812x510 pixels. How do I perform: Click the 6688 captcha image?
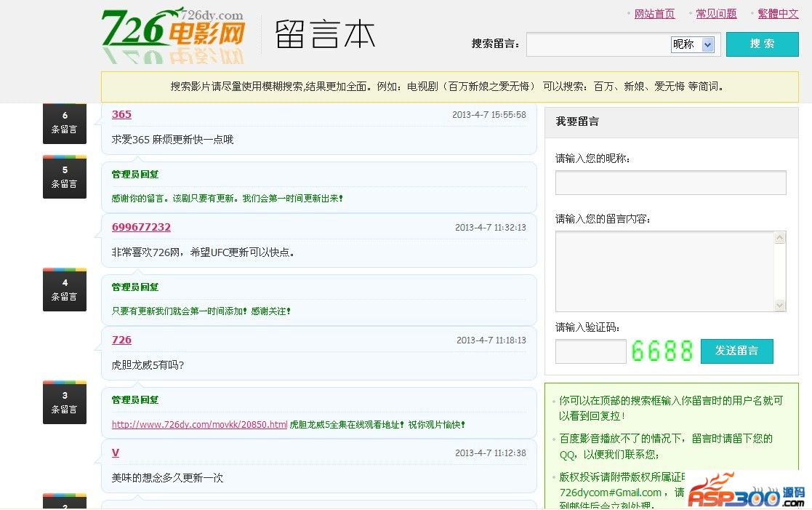point(662,351)
